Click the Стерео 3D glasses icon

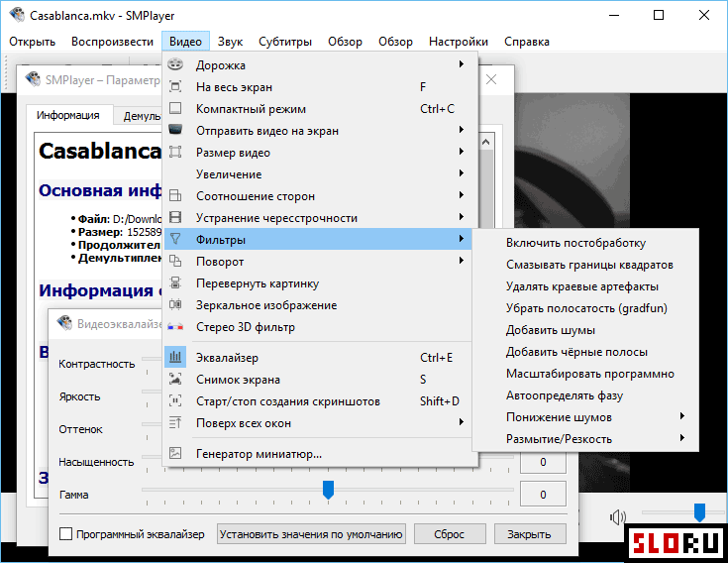tap(175, 326)
